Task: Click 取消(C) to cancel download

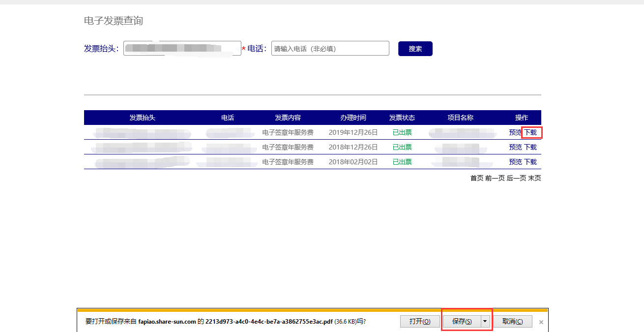Action: pos(512,322)
